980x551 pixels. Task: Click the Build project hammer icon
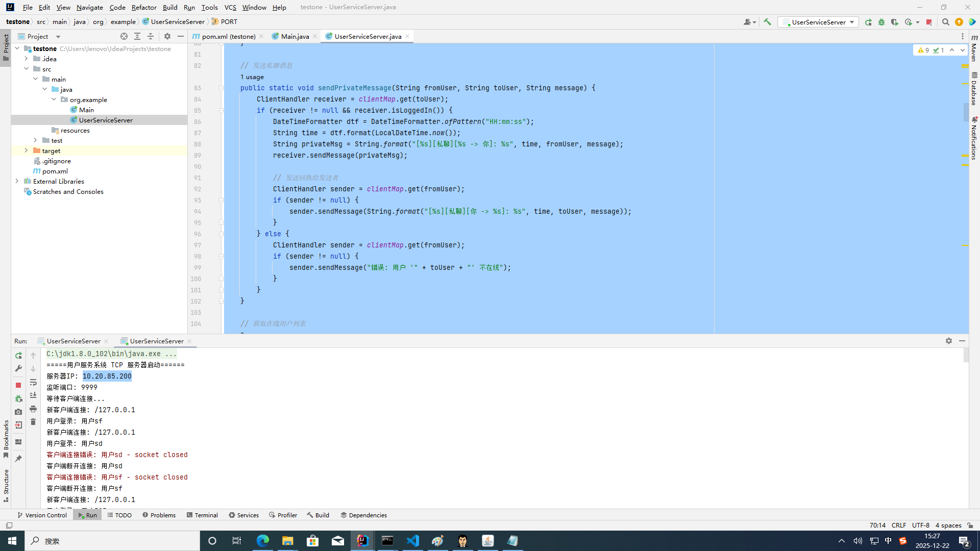point(767,22)
